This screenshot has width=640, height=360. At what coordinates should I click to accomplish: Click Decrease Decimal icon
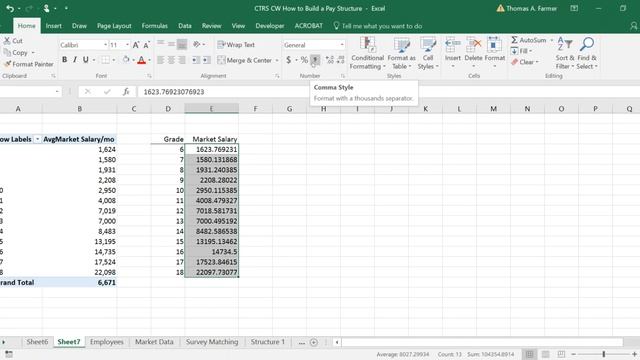(x=340, y=60)
